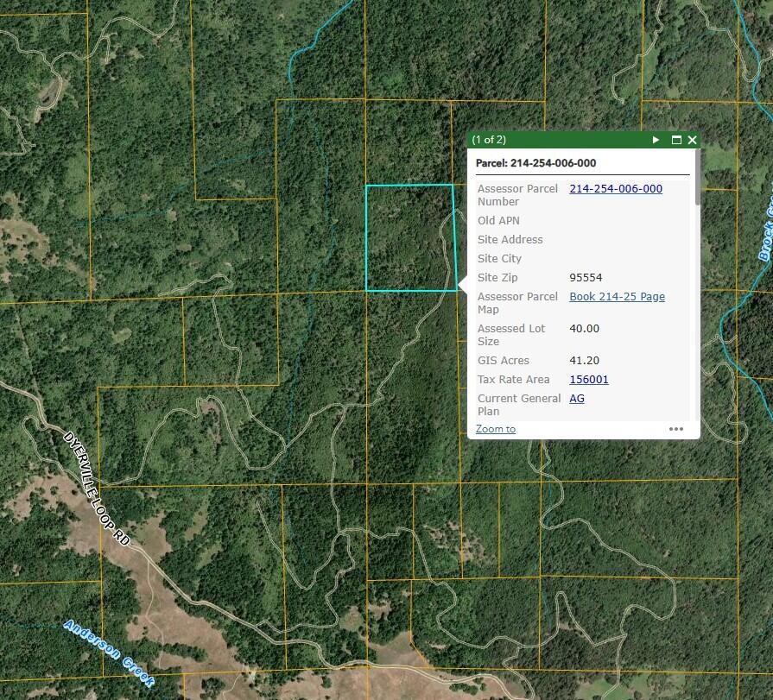Click the Assessed Lot Size value 40.00
773x700 pixels.
(584, 329)
